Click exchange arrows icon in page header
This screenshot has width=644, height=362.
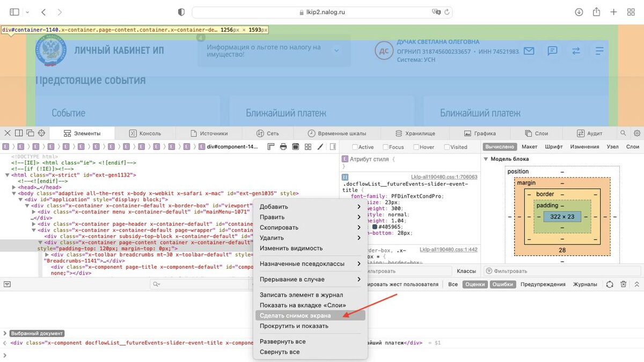(x=576, y=51)
